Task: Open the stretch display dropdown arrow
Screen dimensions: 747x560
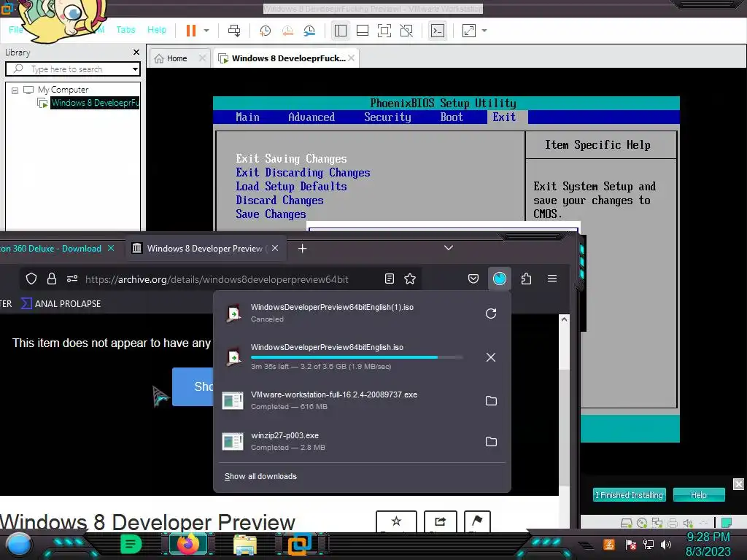Action: [x=484, y=31]
